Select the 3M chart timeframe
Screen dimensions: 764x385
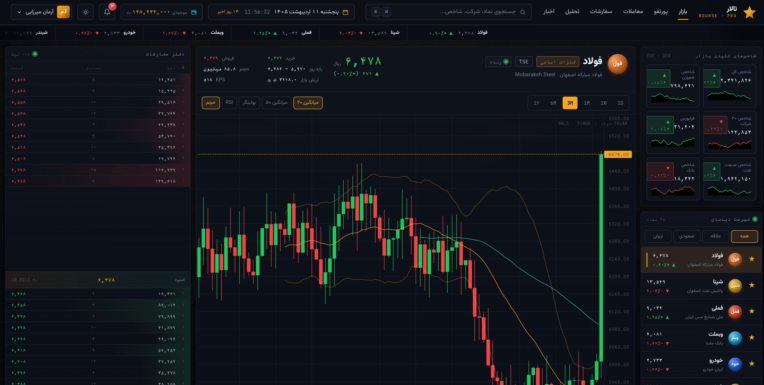click(570, 103)
